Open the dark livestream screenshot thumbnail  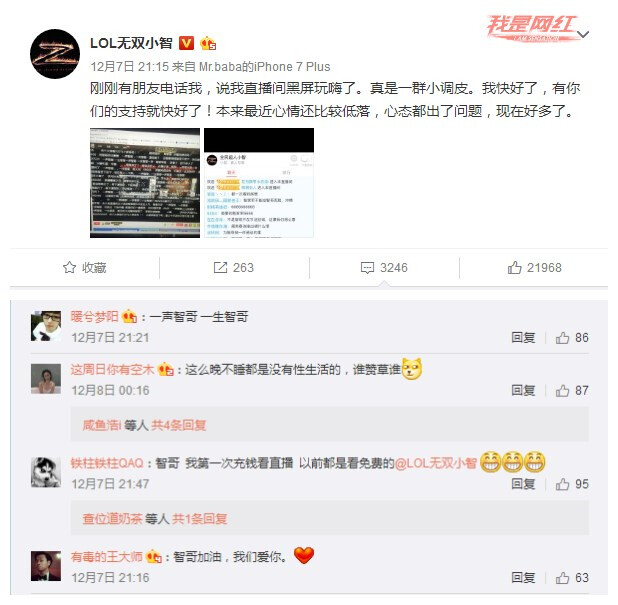point(145,183)
